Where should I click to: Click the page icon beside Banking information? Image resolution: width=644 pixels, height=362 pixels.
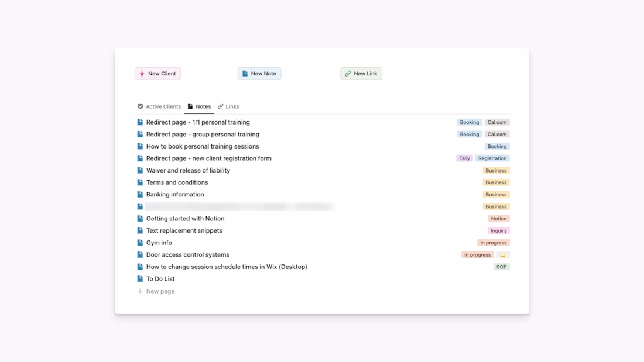[x=140, y=195]
